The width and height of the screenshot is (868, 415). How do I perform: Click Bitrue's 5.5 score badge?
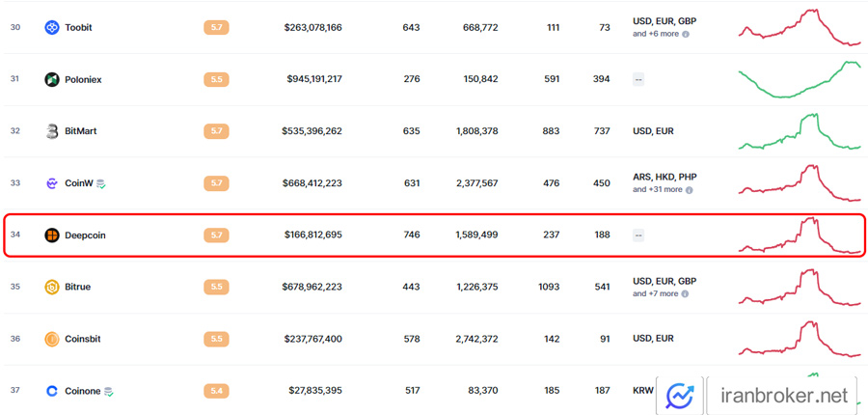(216, 287)
